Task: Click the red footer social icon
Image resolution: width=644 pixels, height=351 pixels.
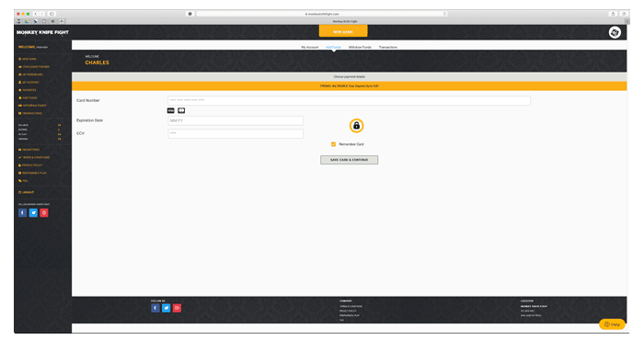Action: 177,308
